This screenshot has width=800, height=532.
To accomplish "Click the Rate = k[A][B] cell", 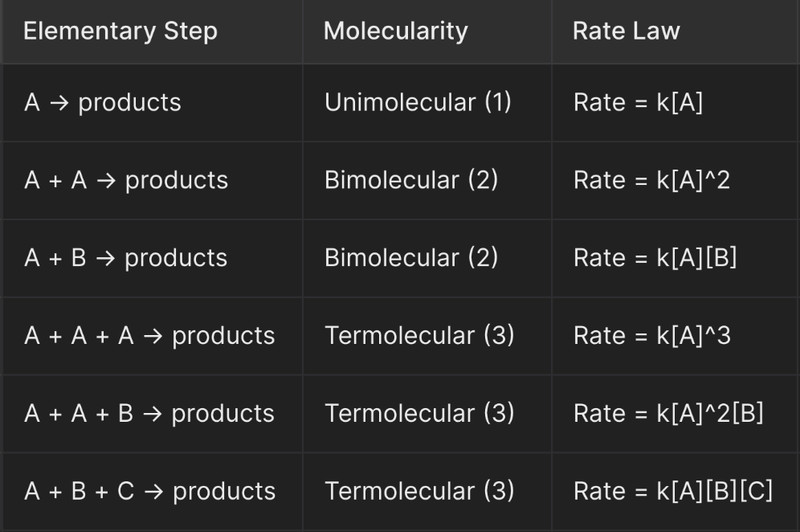I will 655,258.
